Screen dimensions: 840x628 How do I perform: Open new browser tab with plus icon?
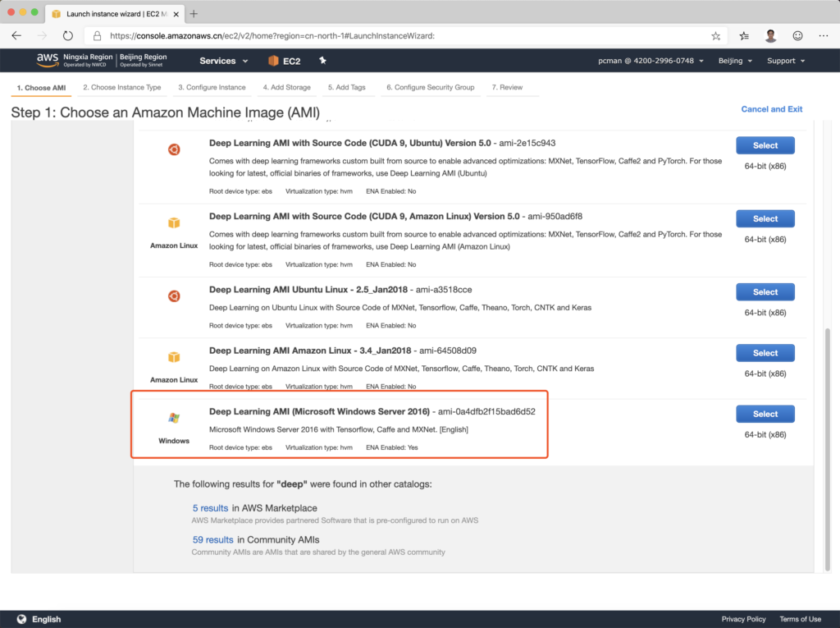[194, 14]
